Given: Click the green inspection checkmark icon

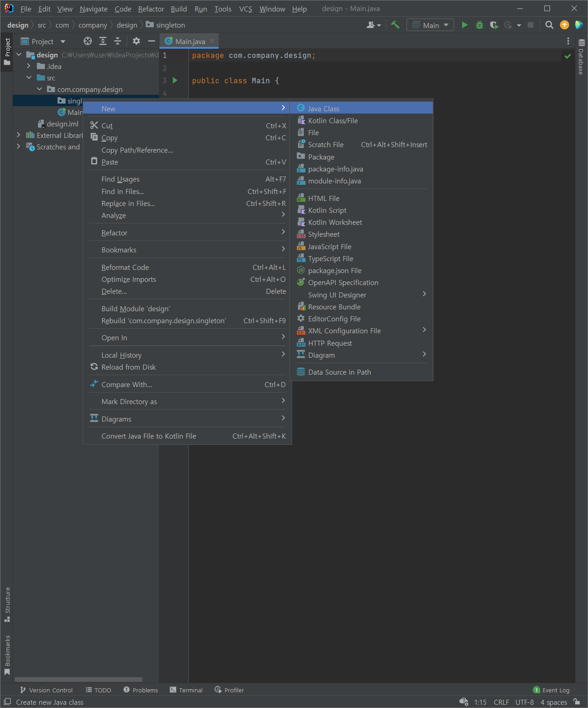Looking at the screenshot, I should point(568,56).
